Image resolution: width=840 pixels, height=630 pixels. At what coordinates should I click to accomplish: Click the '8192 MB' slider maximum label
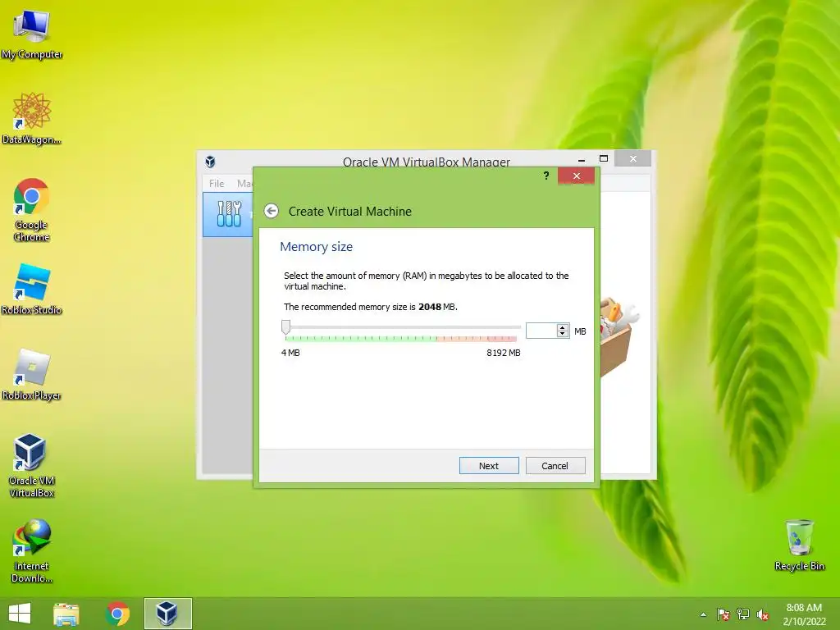pos(504,353)
